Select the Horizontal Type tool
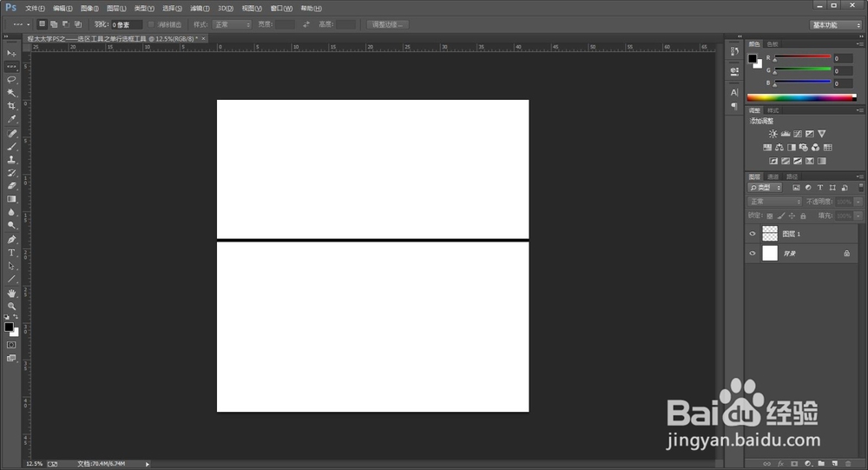This screenshot has height=470, width=868. [11, 253]
